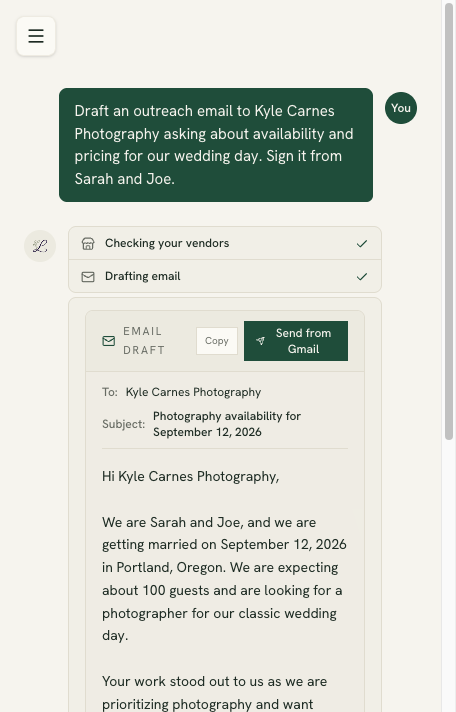Click the Hi Kyle Carnes Photography greeting
Image resolution: width=456 pixels, height=712 pixels.
pos(190,476)
